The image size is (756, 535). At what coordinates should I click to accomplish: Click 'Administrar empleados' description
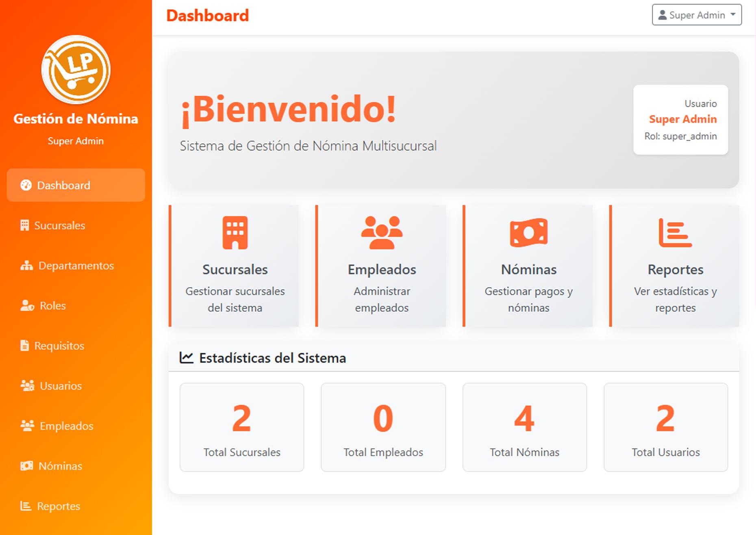[382, 299]
